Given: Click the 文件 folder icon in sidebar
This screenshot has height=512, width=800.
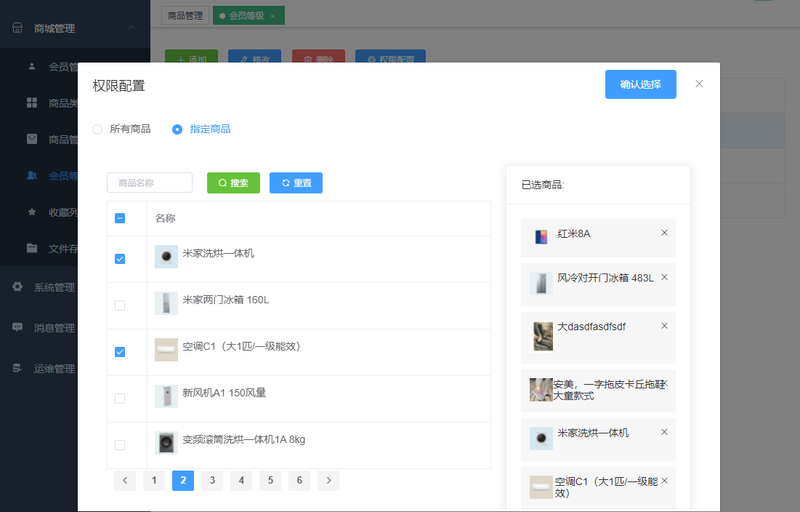Looking at the screenshot, I should point(32,248).
